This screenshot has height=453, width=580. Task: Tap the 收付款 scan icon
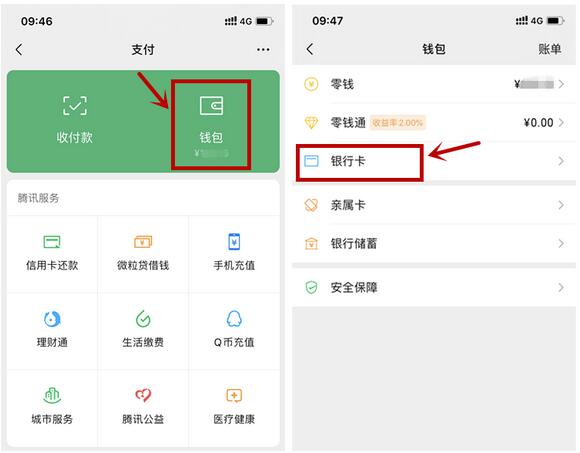point(75,106)
